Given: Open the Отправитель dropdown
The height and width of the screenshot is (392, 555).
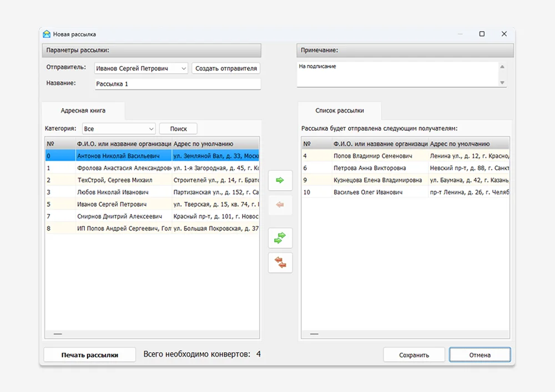Looking at the screenshot, I should pyautogui.click(x=141, y=68).
